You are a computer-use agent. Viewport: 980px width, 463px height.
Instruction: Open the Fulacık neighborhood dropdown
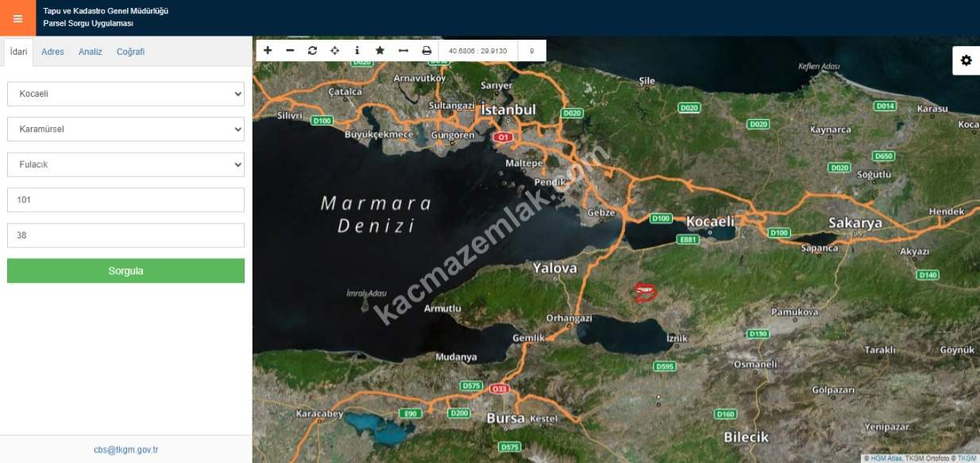tap(125, 164)
